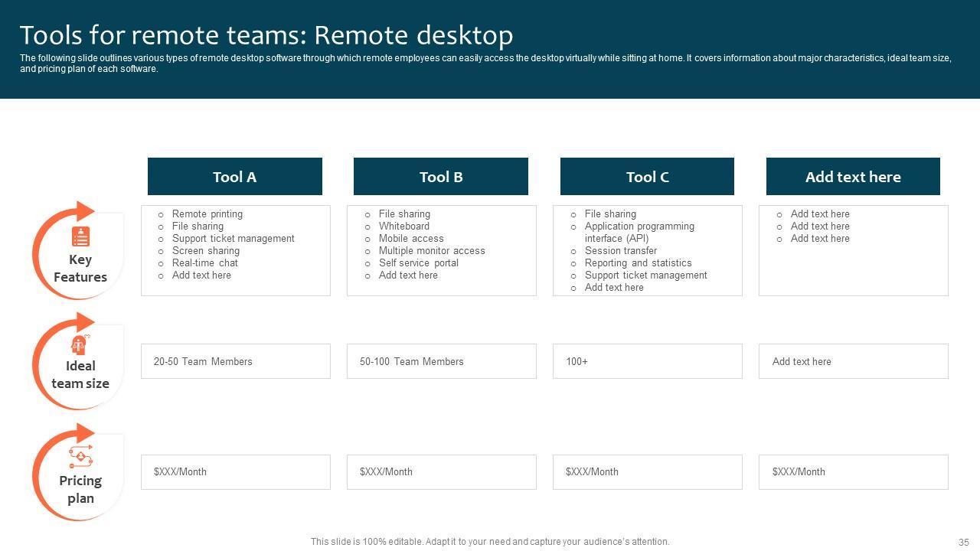Select the orange arrow circle around Key Features

coord(77,249)
